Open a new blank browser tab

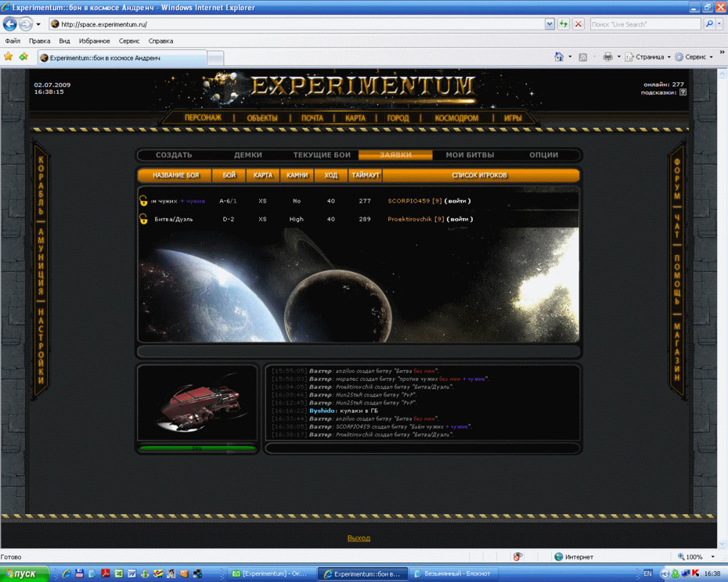[215, 59]
